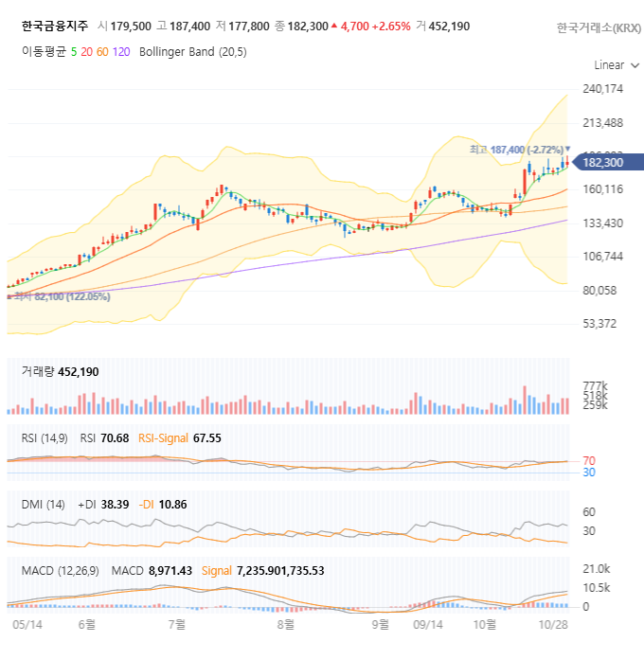Click the +DI value 38.39
The image size is (644, 660).
(x=115, y=505)
